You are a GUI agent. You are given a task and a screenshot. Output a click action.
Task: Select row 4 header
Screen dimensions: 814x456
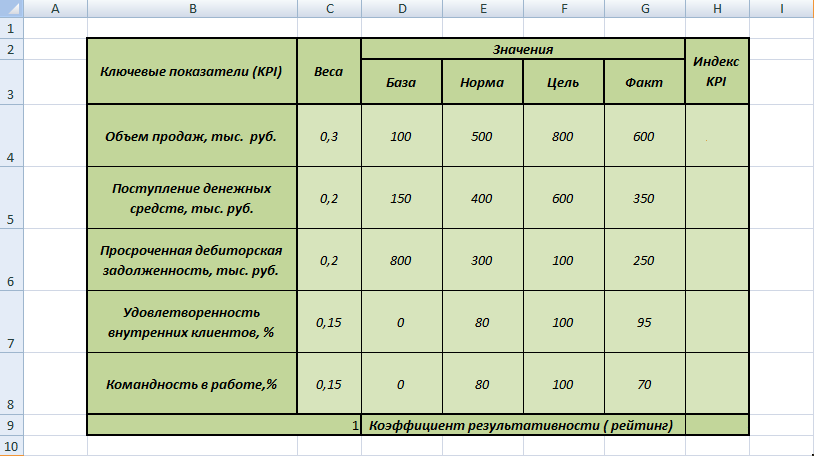(10, 135)
